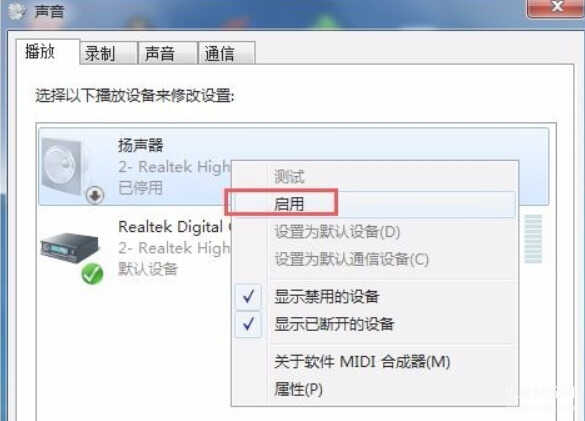The width and height of the screenshot is (585, 421).
Task: Click the green default-device checkmark badge
Action: pyautogui.click(x=92, y=274)
